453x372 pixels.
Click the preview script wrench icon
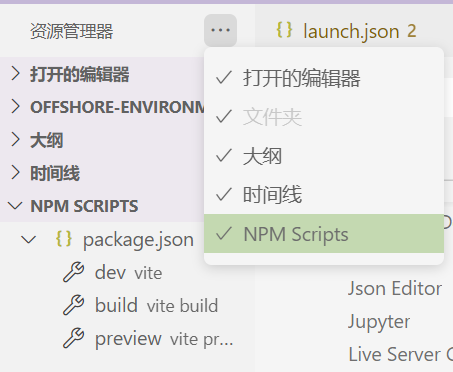[x=74, y=338]
